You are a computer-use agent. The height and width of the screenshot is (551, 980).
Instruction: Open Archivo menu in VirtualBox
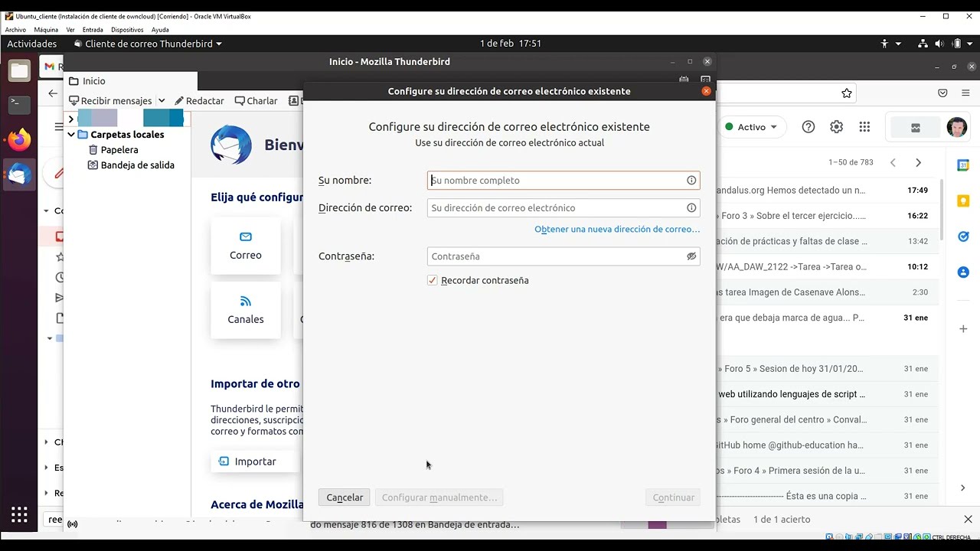pos(15,30)
